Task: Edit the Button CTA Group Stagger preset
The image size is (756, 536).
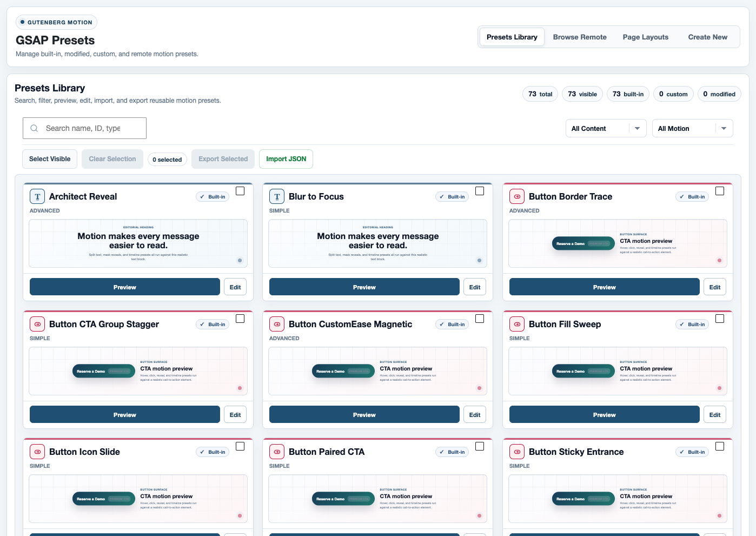Action: tap(235, 415)
